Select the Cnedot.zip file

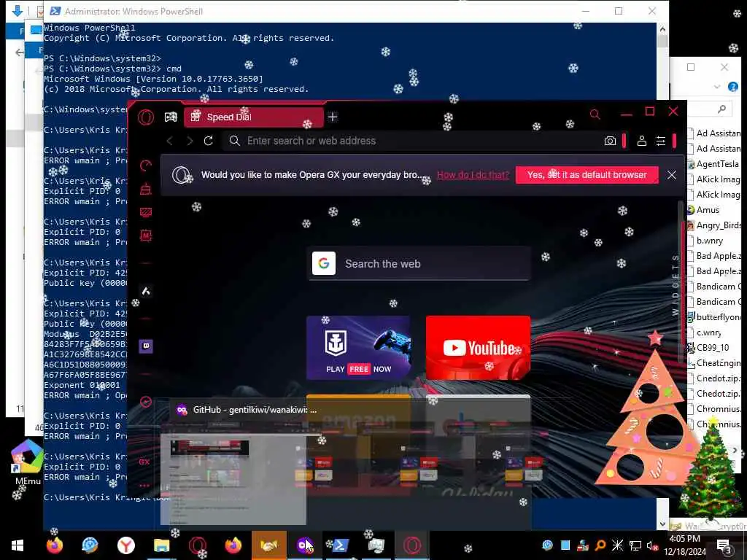tap(714, 378)
